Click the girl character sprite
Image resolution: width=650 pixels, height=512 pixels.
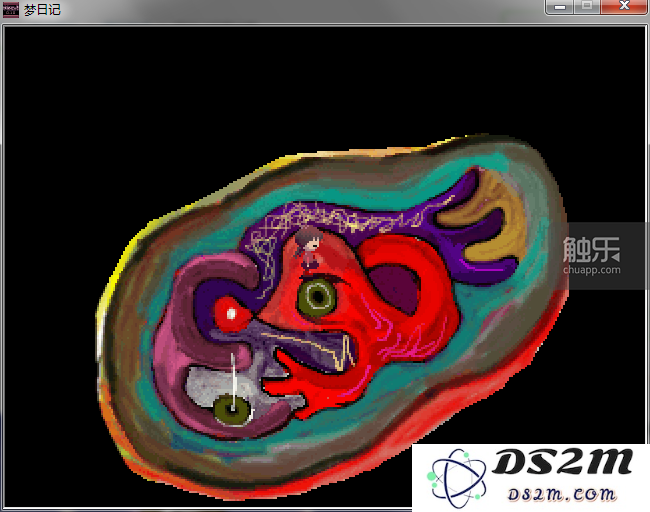[x=308, y=250]
